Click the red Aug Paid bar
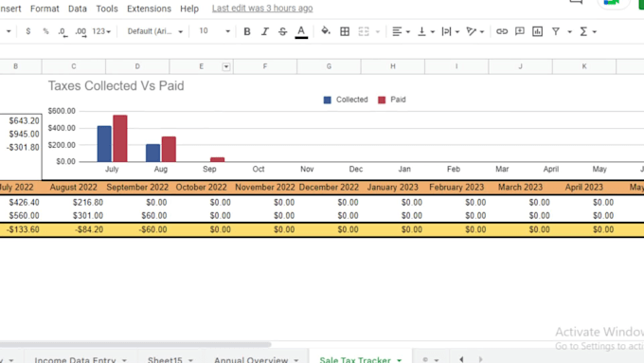Image resolution: width=644 pixels, height=363 pixels. (169, 149)
